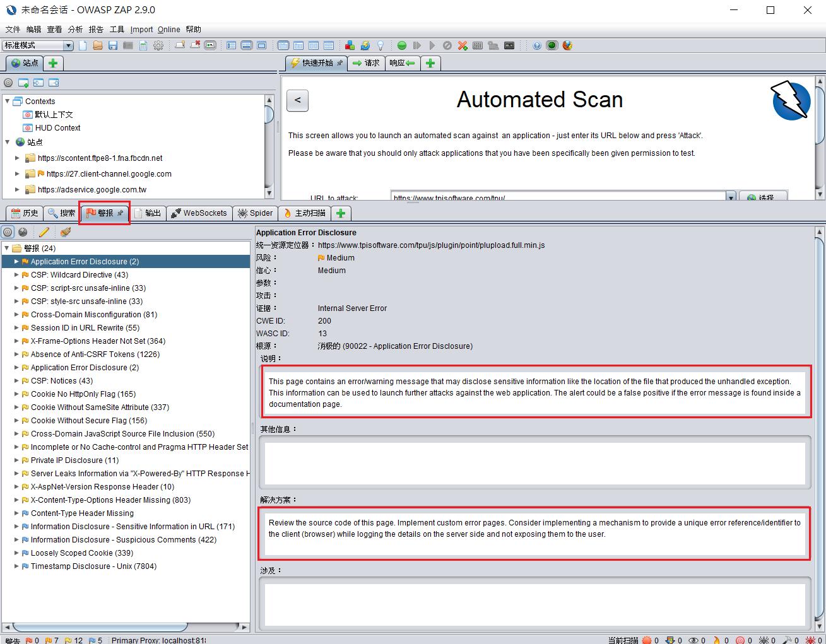
Task: Click the globe link icon in alerts toolbar
Action: coord(23,232)
